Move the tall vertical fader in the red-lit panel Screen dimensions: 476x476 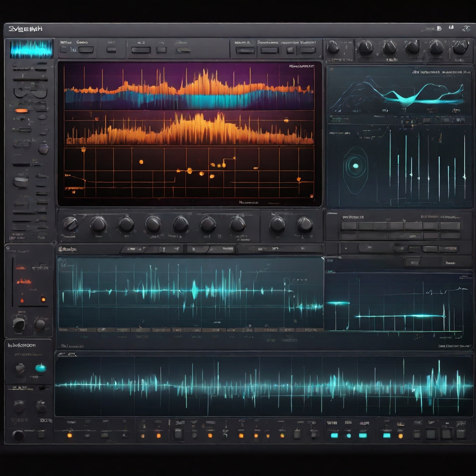coord(13,281)
